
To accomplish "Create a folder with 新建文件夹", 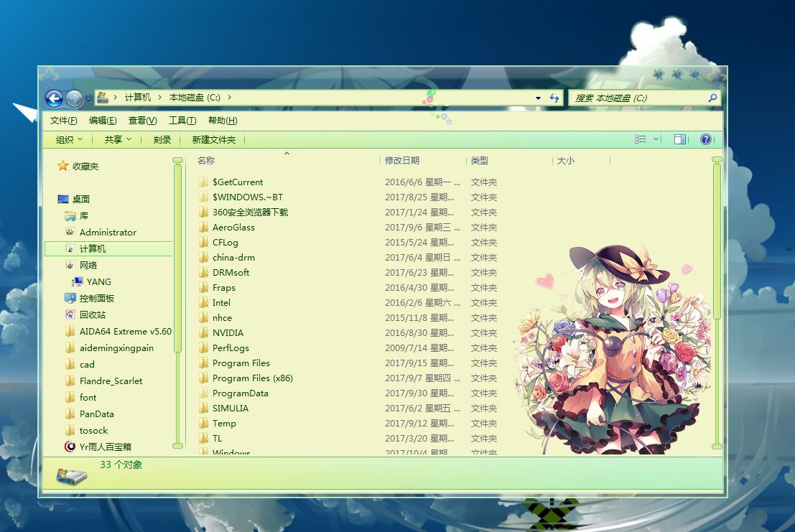I will (x=214, y=139).
